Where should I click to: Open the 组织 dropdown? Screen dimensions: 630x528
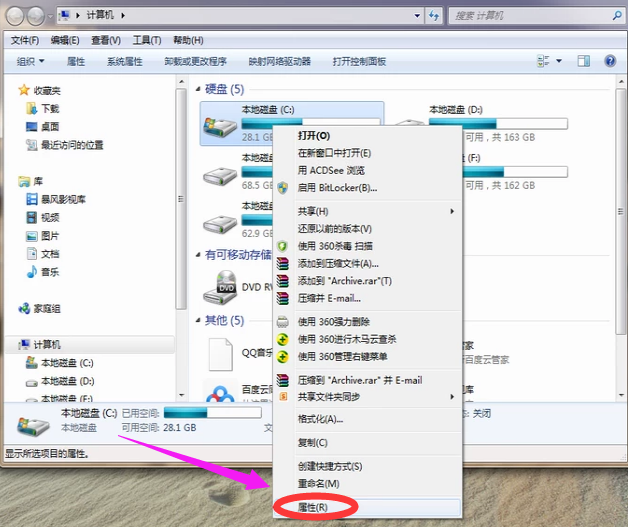tap(30, 61)
